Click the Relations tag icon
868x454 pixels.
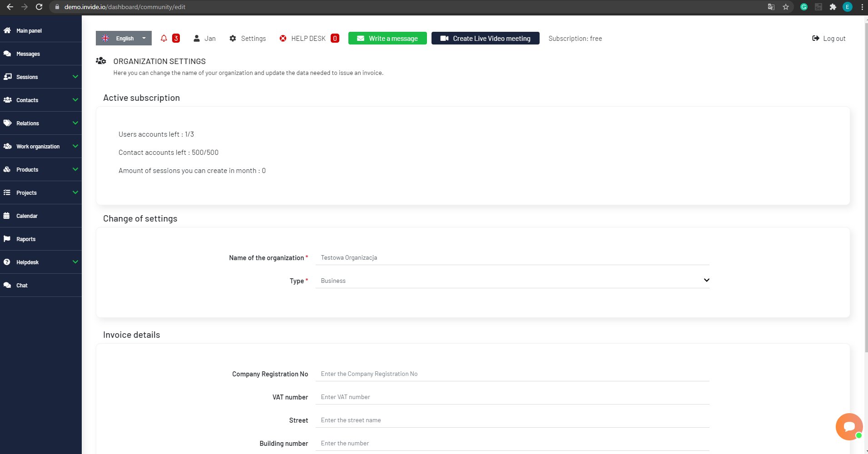pos(7,123)
